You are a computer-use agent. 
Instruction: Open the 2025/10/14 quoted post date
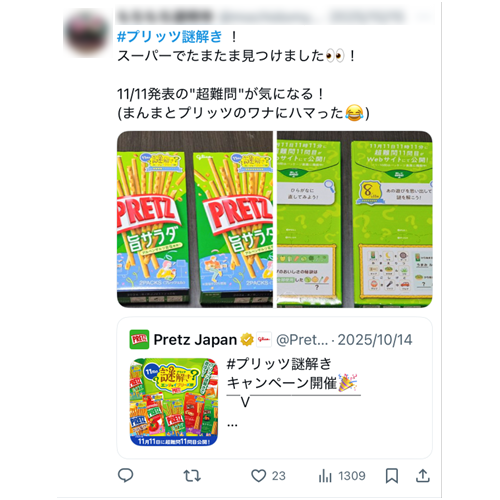click(375, 340)
